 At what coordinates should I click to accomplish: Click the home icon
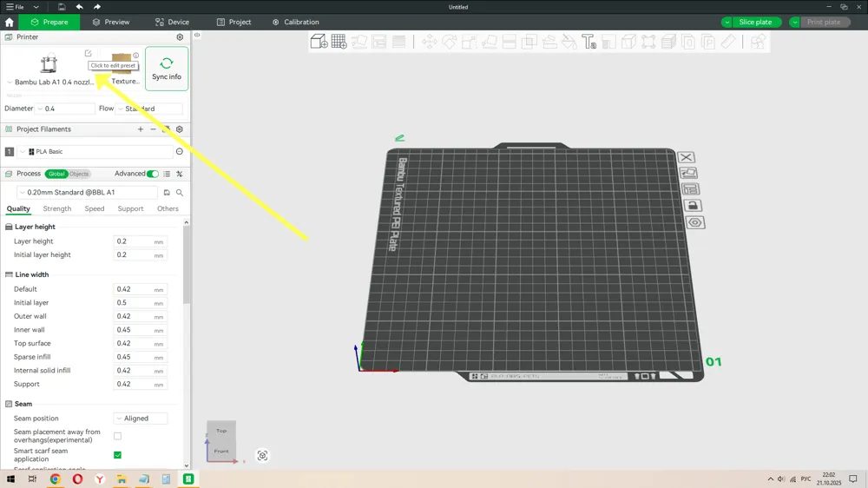10,23
